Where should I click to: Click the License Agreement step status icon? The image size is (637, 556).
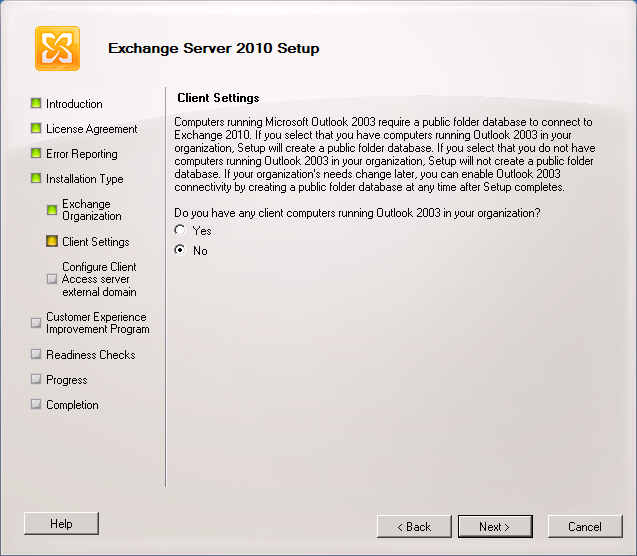pos(36,128)
